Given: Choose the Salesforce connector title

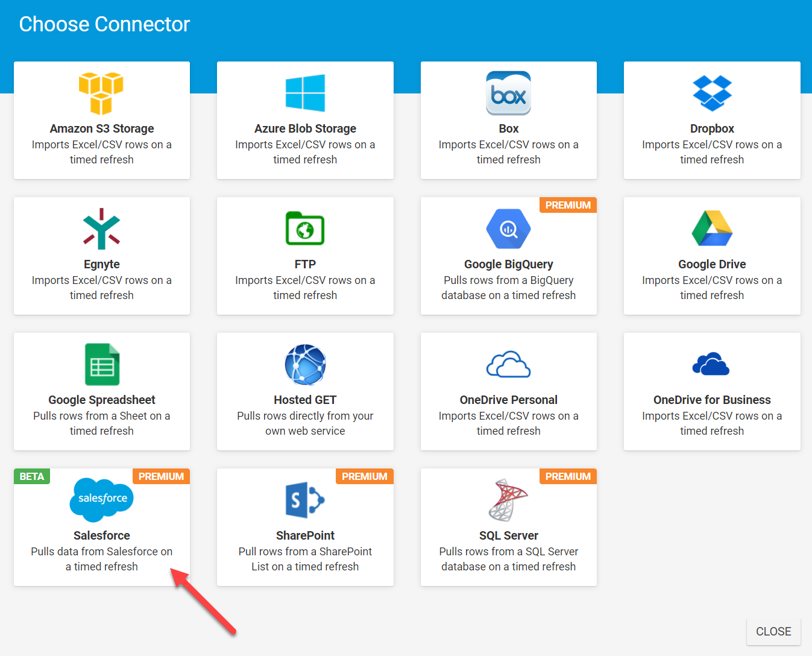Looking at the screenshot, I should 102,535.
